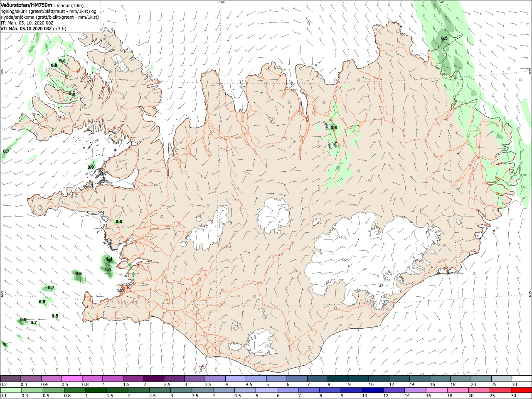532x399 pixels.
Task: Click the 30 label on the upper scale
Action: tap(514, 384)
